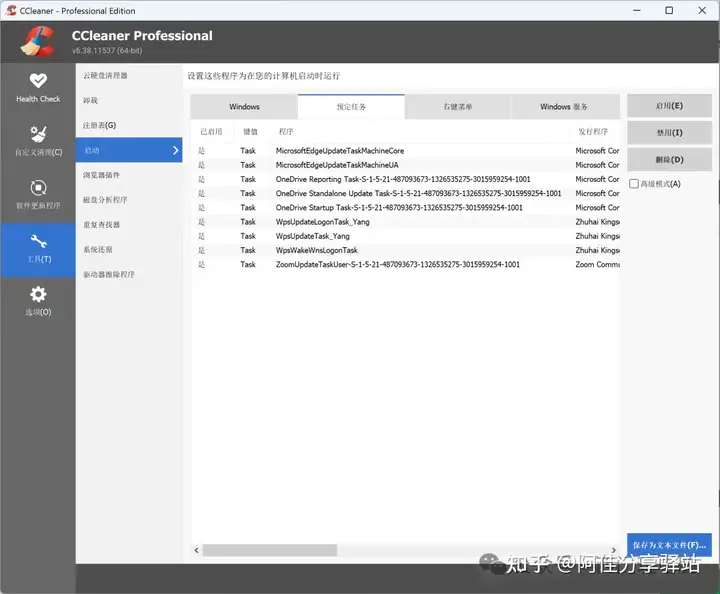Switch to the Context Menu (右键菜单) tab

coord(457,106)
